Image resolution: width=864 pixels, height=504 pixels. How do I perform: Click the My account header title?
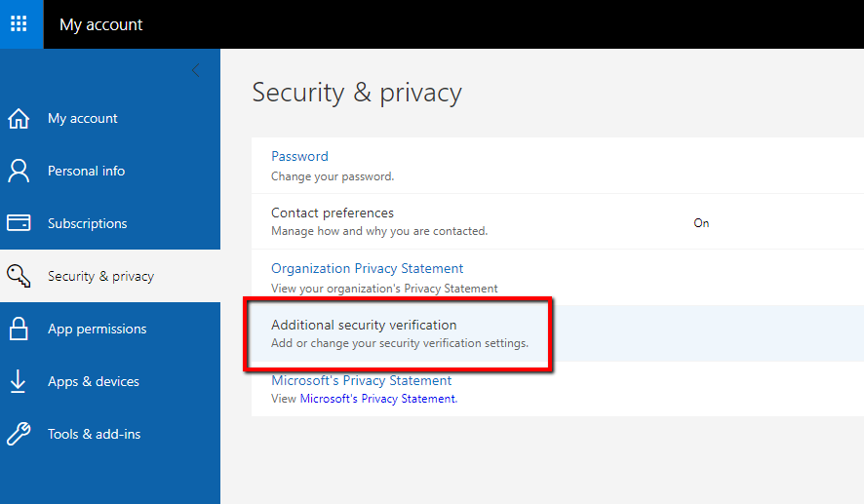tap(100, 24)
